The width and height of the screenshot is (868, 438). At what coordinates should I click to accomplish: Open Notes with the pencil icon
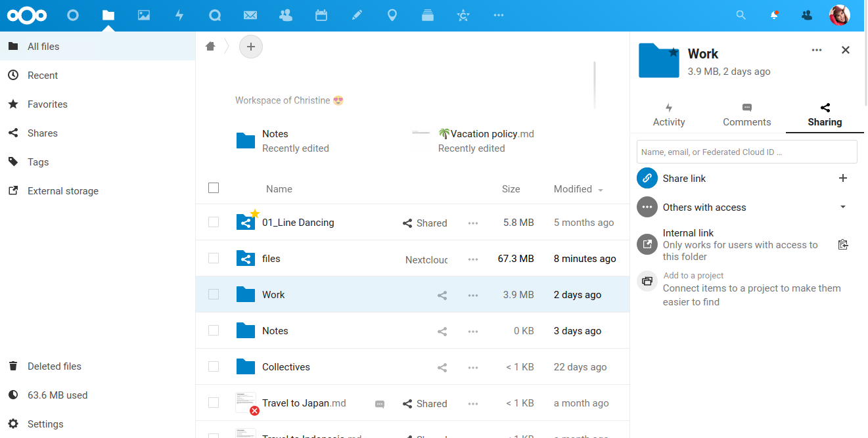357,14
